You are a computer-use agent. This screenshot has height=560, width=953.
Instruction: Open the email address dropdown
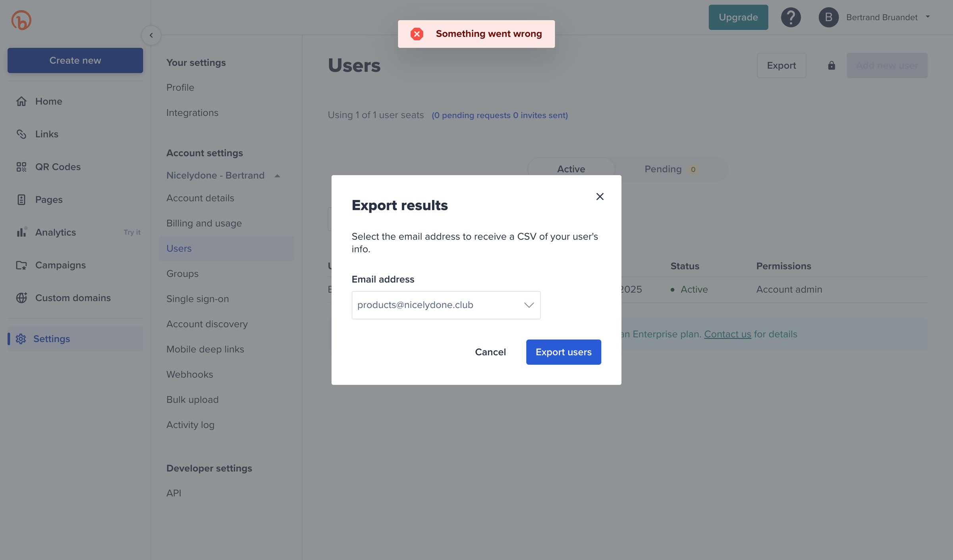coord(446,305)
